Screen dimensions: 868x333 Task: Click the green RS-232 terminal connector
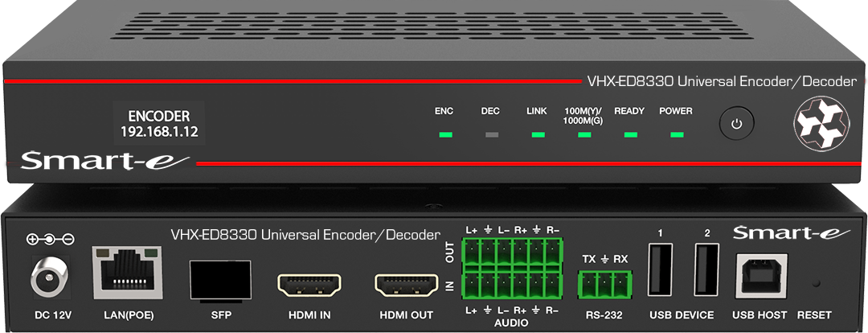pyautogui.click(x=604, y=285)
